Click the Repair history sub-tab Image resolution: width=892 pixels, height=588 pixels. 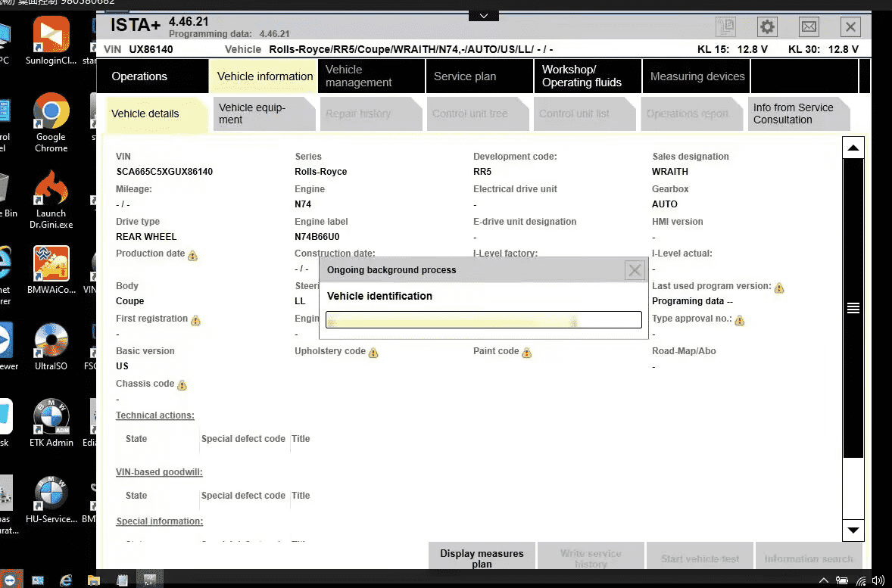(x=370, y=114)
